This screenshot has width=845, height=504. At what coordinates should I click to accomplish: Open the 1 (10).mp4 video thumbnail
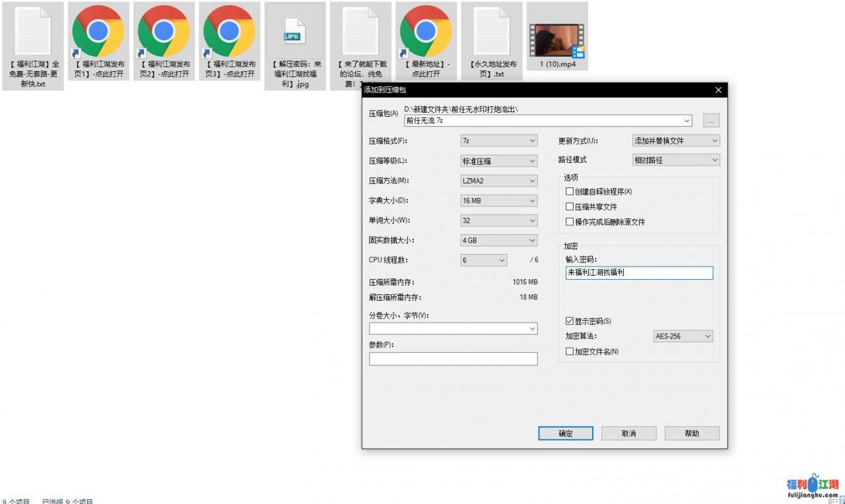pyautogui.click(x=557, y=33)
